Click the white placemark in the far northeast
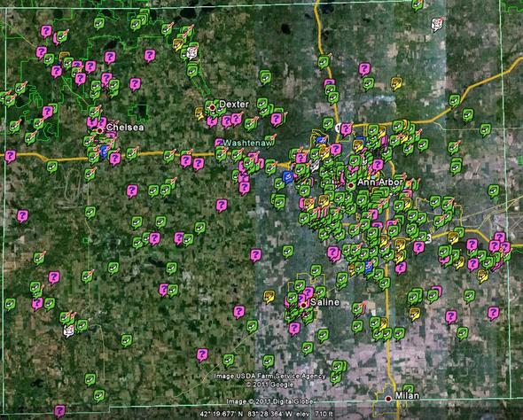 pos(437,25)
